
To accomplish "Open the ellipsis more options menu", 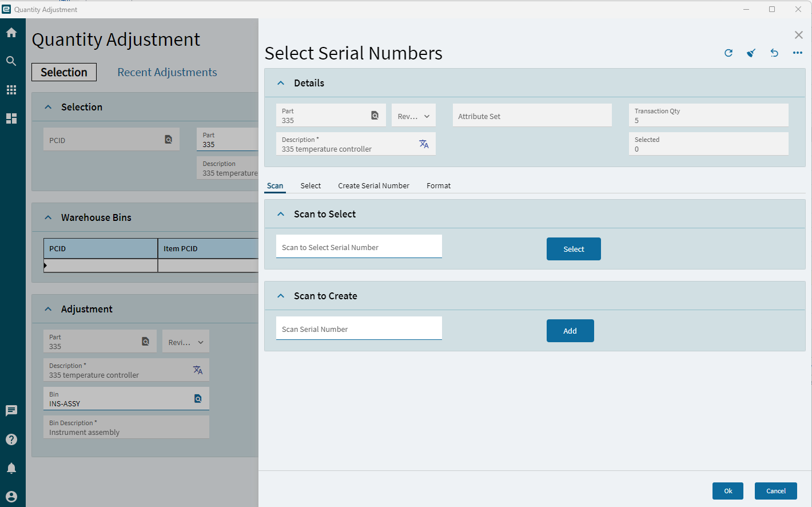I will point(798,53).
